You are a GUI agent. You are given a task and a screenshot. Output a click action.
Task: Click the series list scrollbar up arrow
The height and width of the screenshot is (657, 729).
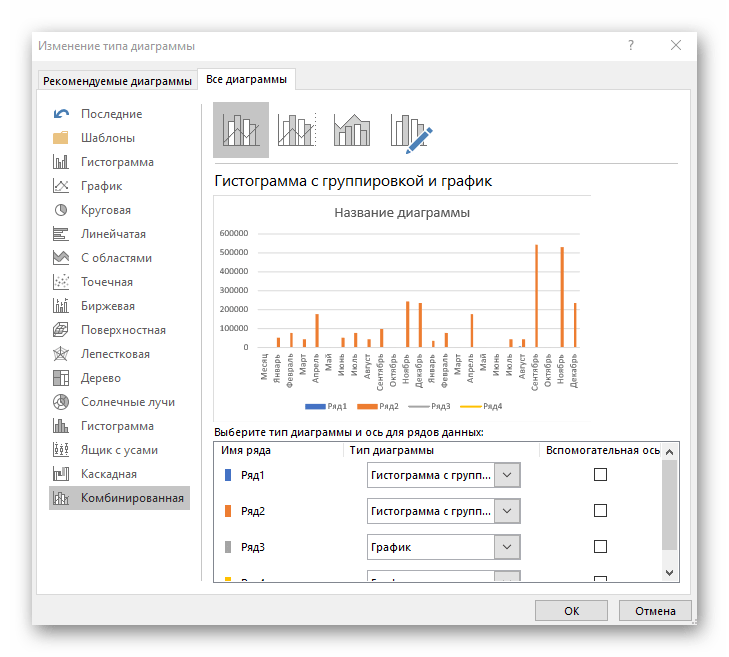[669, 452]
